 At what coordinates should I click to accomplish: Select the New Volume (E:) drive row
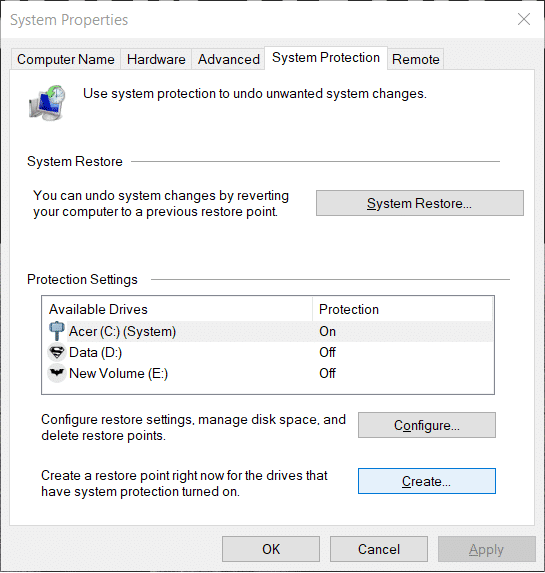click(x=268, y=373)
